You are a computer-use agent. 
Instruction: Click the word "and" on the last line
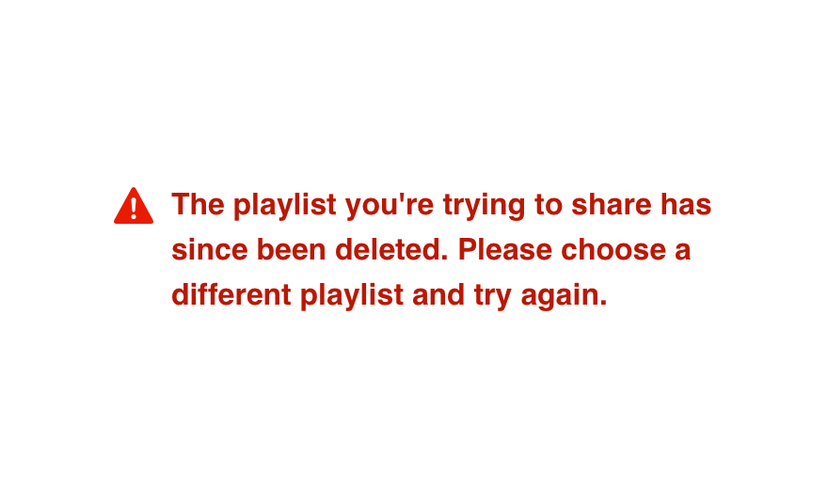(438, 295)
